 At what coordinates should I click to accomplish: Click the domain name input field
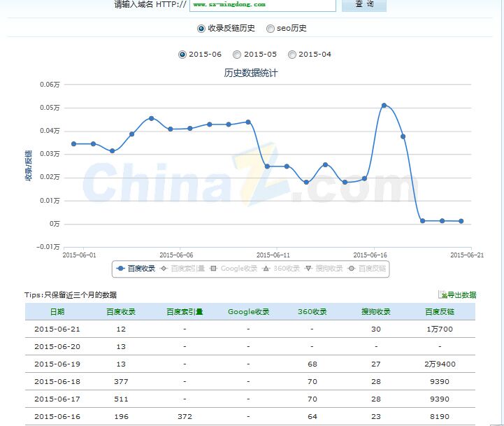(262, 4)
